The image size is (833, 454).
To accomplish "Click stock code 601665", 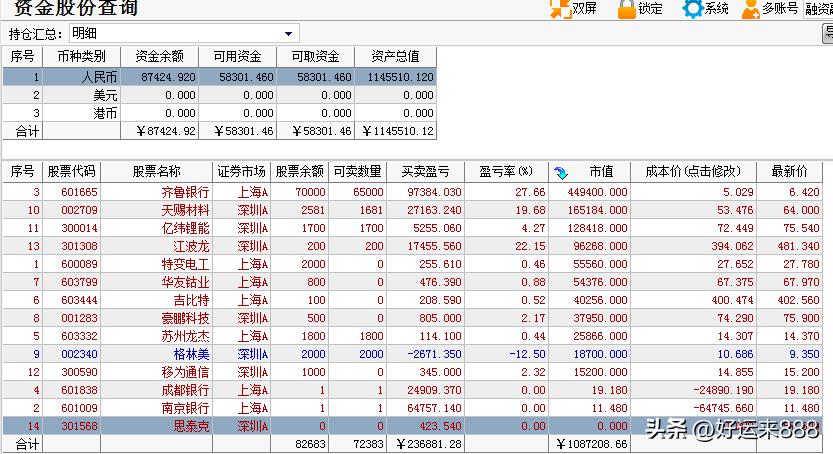I will point(79,192).
